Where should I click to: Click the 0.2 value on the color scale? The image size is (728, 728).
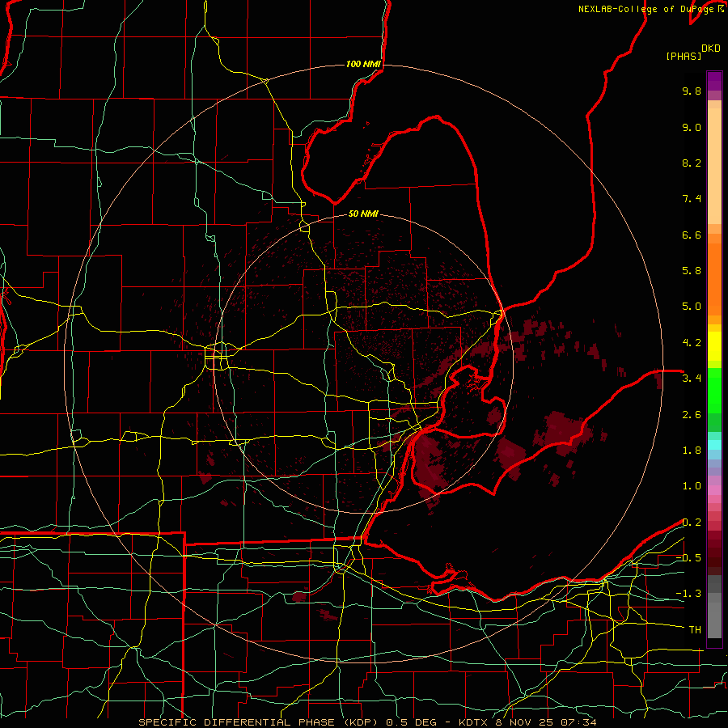coord(692,523)
